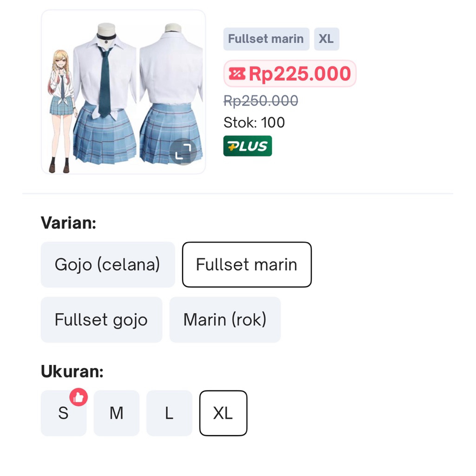Screen dimensions: 476x476
Task: Choose size S
Action: [63, 413]
